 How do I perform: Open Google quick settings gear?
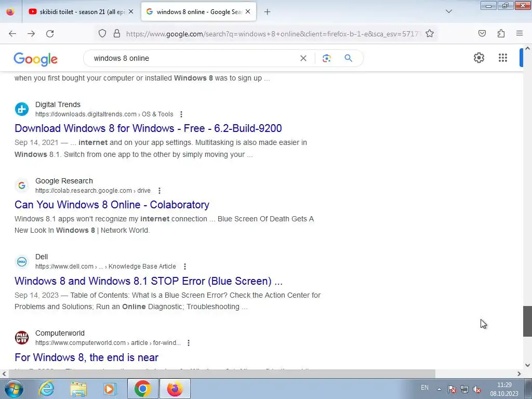coord(478,58)
